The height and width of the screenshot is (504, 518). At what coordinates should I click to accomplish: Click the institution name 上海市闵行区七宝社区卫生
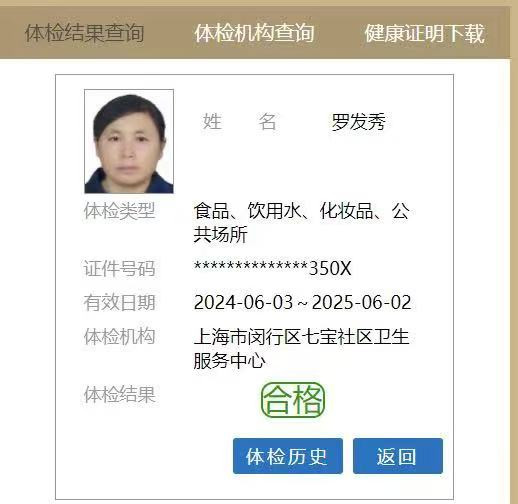[x=301, y=337]
